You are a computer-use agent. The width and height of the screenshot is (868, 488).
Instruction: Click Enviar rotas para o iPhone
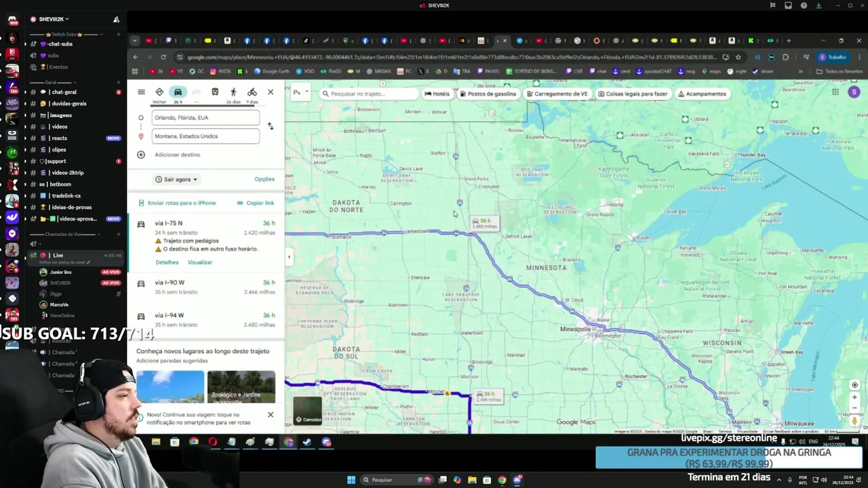point(177,203)
